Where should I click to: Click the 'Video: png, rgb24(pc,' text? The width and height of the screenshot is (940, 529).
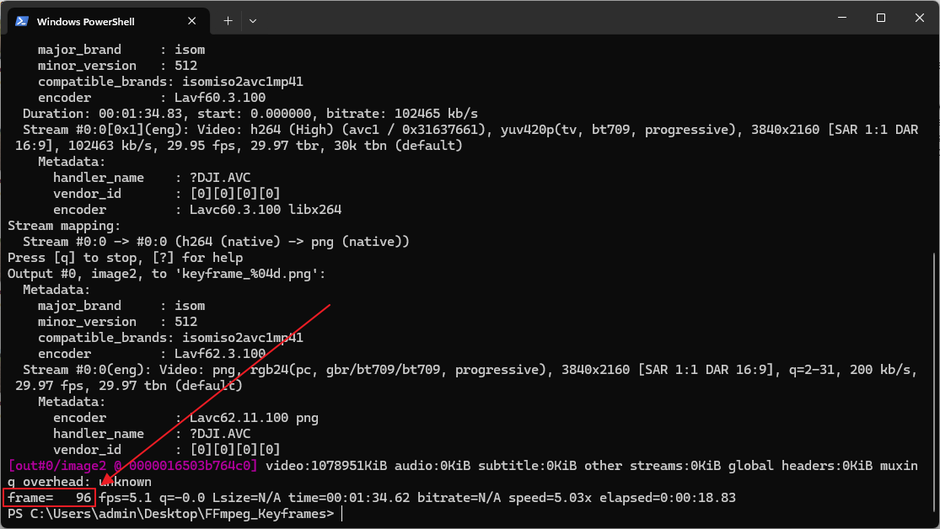239,369
